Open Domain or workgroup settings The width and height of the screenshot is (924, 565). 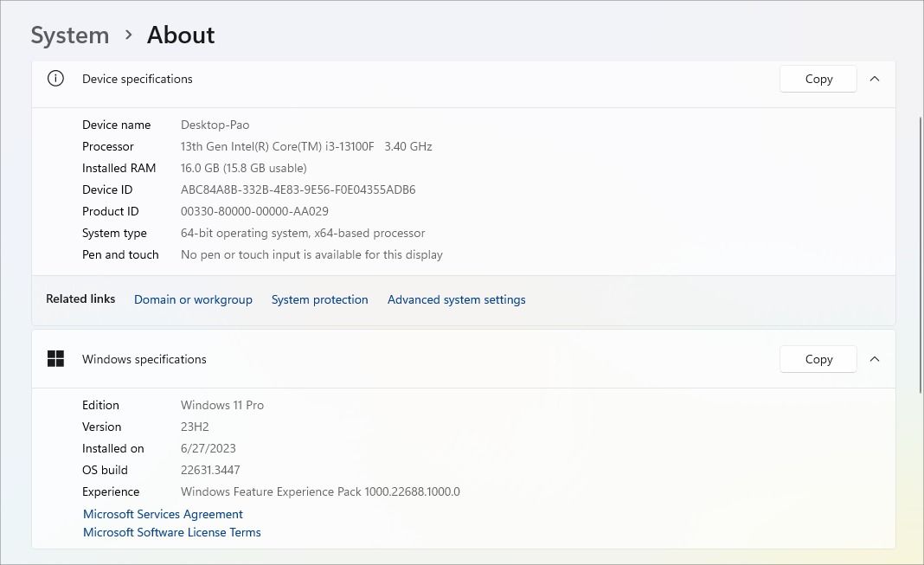click(193, 299)
